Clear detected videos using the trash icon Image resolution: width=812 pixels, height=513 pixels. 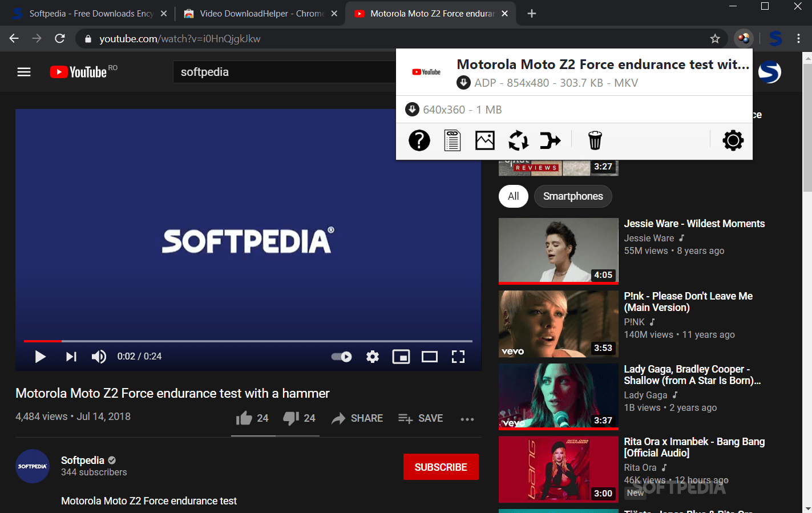coord(595,140)
